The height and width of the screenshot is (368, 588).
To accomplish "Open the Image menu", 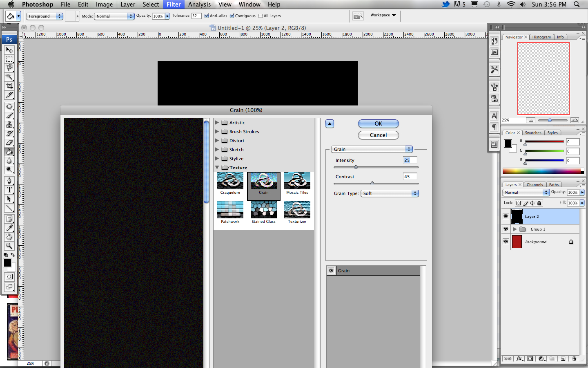I will 104,4.
